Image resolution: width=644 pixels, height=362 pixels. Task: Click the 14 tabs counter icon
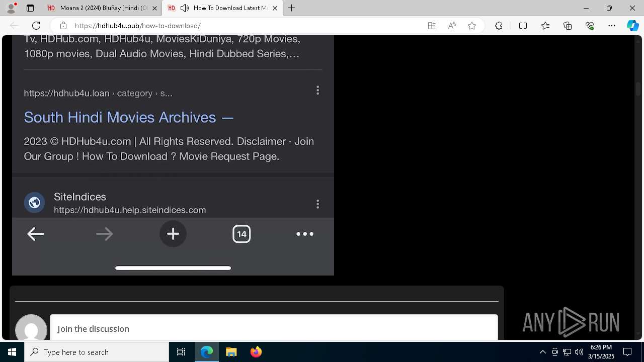242,234
